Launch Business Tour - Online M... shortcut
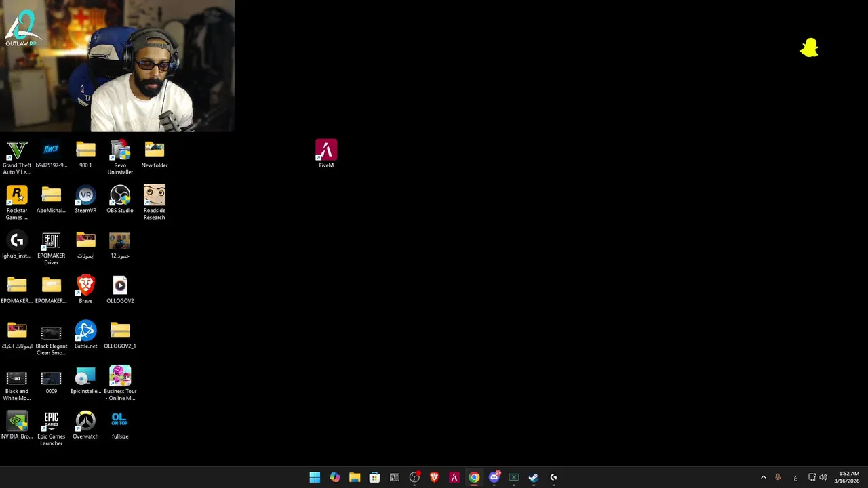 [120, 384]
